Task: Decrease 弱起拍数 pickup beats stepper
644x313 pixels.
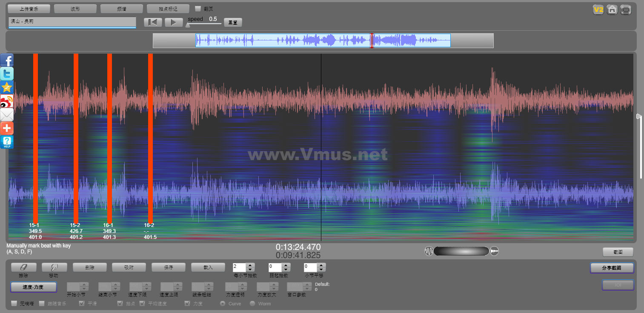Action: coord(286,270)
